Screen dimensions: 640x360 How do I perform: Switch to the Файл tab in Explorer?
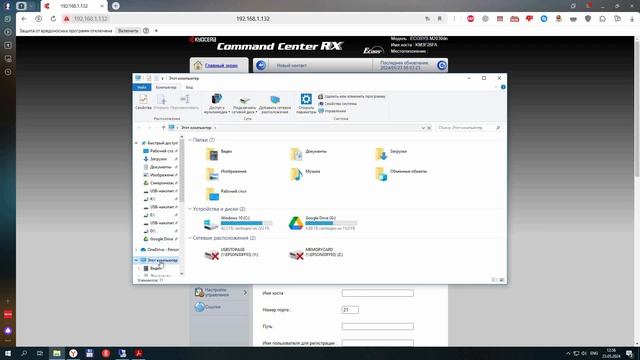(142, 87)
